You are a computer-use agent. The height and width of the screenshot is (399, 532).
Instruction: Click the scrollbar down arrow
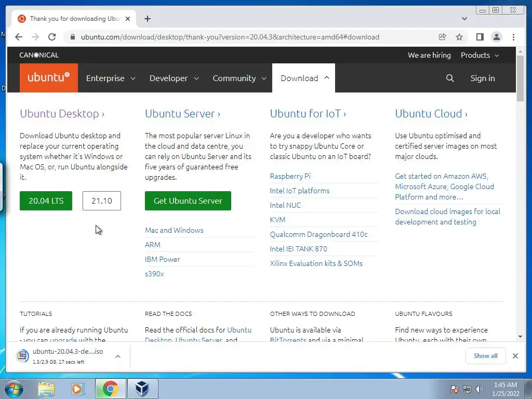click(x=520, y=337)
